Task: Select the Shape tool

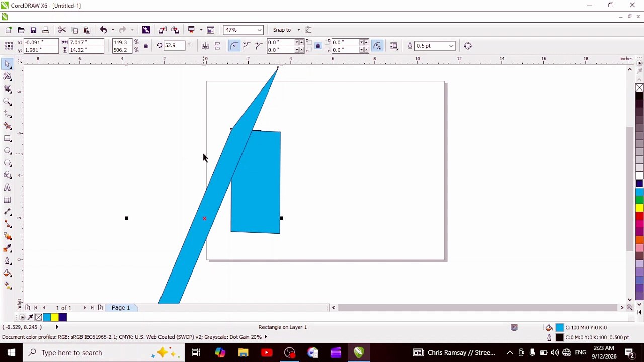Action: 8,76
